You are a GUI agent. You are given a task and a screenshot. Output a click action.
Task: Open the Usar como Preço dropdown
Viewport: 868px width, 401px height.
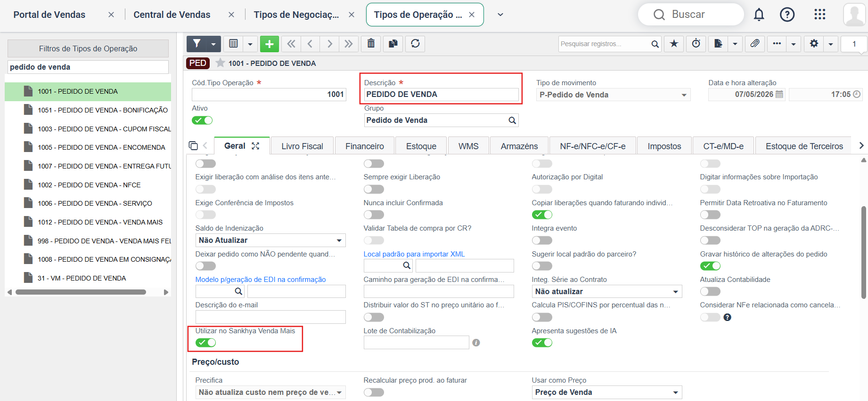(x=606, y=392)
